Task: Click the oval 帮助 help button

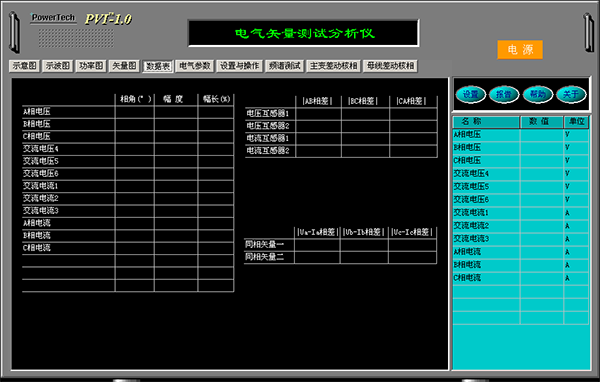Action: [538, 94]
